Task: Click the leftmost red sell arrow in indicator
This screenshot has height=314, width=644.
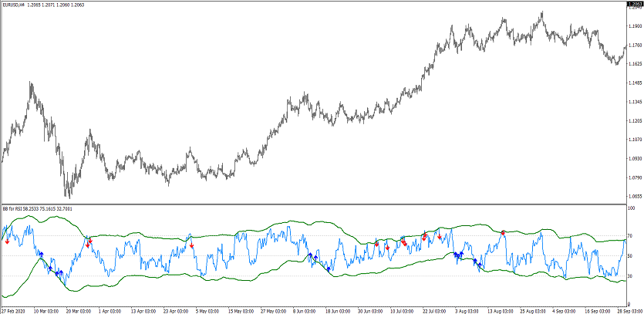Action: click(7, 241)
